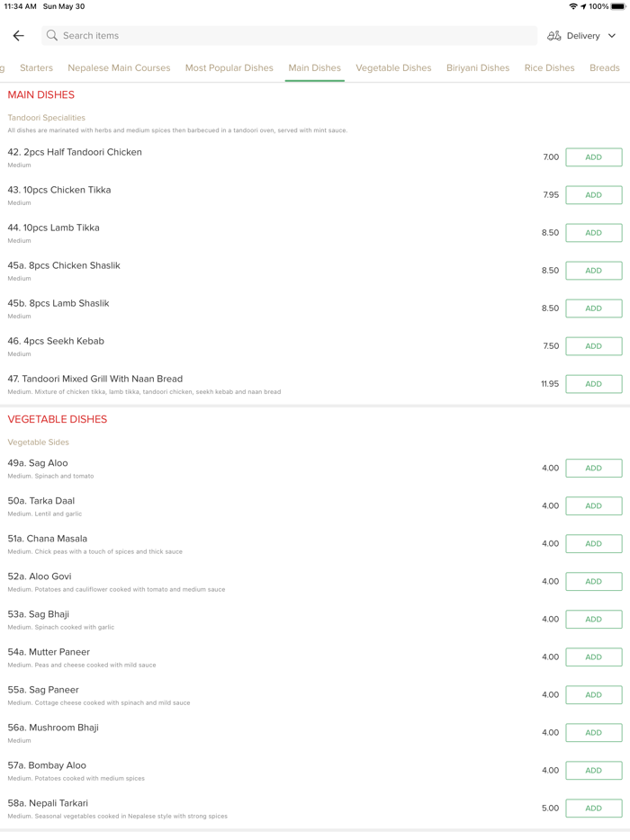The image size is (630, 840).
Task: Focus the Search items field
Action: 288,36
